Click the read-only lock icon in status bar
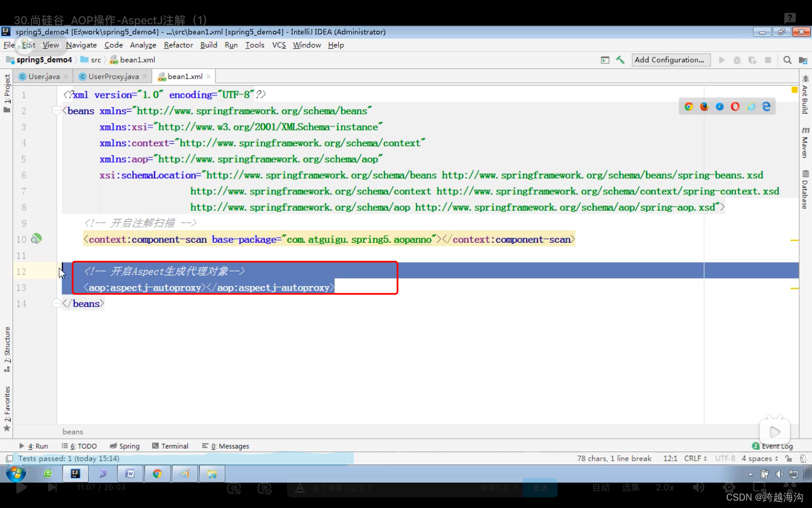The width and height of the screenshot is (812, 508). tap(789, 459)
